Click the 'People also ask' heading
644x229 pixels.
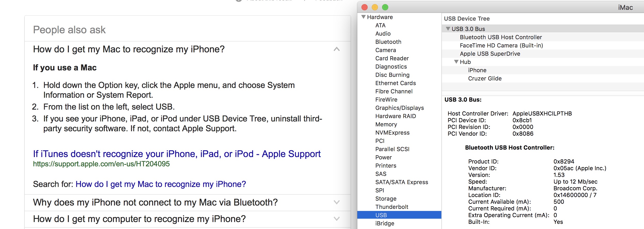click(x=69, y=30)
